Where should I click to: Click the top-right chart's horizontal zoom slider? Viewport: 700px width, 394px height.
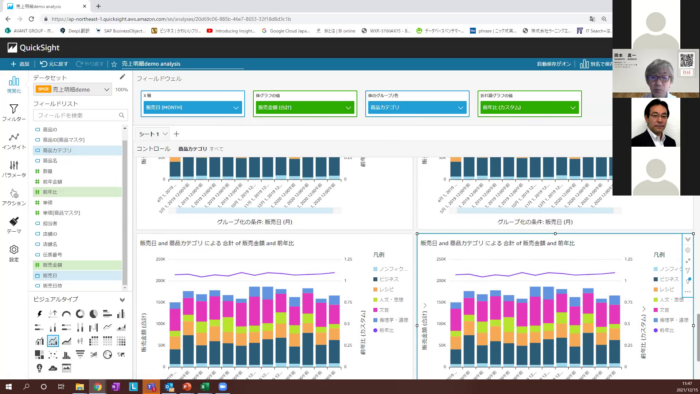(535, 210)
